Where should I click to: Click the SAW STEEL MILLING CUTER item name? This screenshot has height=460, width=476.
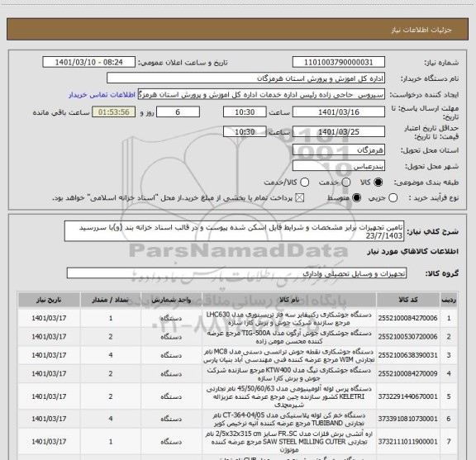pos(289,442)
